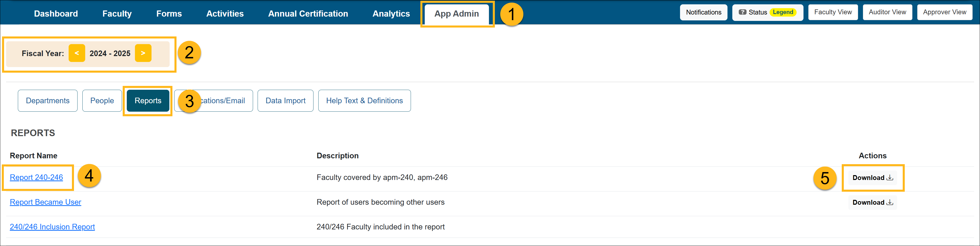
Task: Click the download icon beside Report Became User
Action: click(x=890, y=202)
